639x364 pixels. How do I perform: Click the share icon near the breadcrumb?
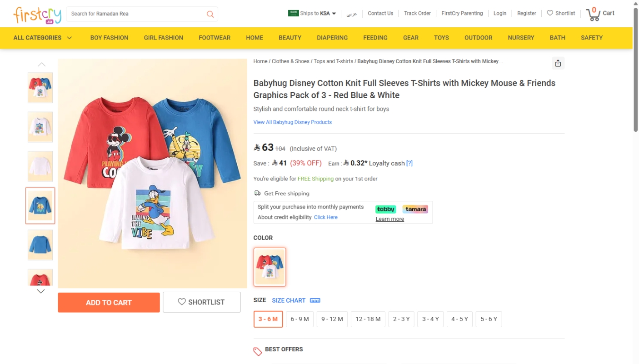coord(558,63)
